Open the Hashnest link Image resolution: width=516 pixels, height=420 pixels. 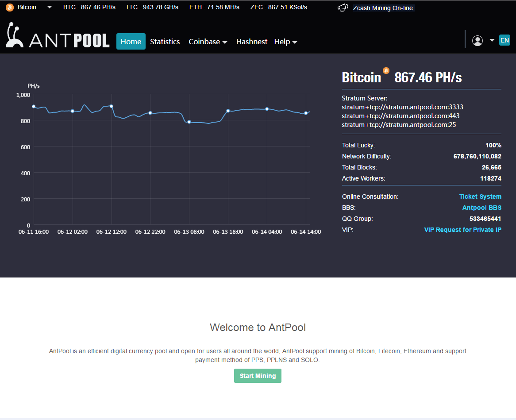[252, 42]
